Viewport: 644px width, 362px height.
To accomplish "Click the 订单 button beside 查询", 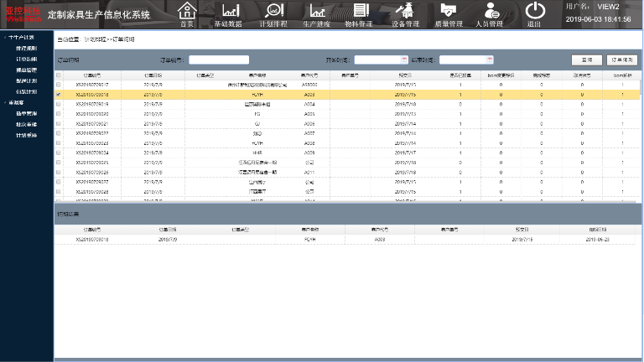I will pos(622,60).
